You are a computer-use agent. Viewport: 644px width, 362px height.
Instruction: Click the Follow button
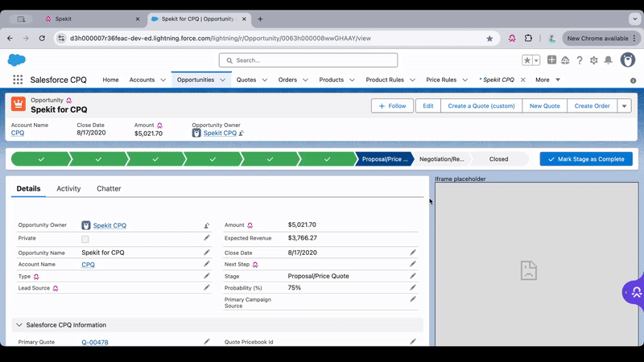pyautogui.click(x=392, y=106)
